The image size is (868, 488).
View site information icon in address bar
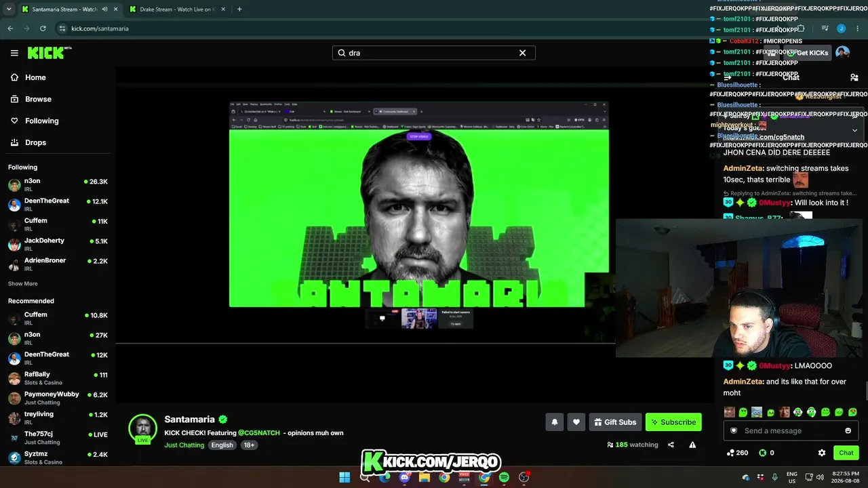tap(62, 28)
